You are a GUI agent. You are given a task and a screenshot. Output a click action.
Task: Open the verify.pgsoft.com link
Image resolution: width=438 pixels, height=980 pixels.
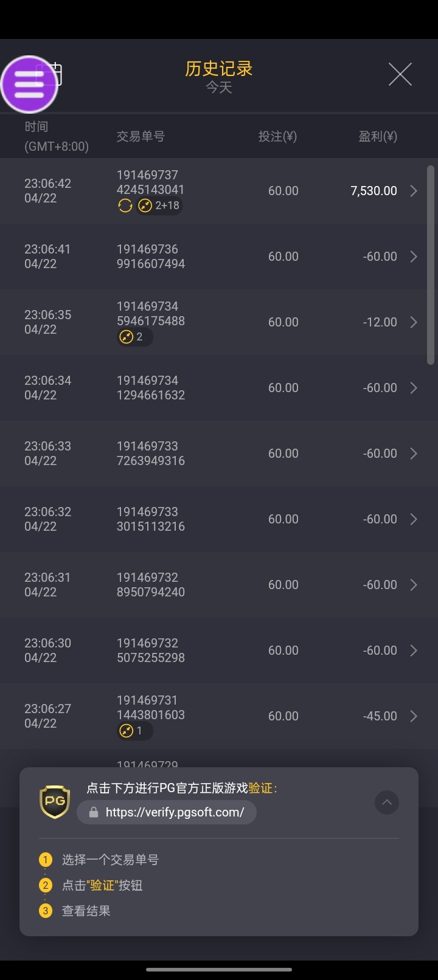[x=174, y=813]
